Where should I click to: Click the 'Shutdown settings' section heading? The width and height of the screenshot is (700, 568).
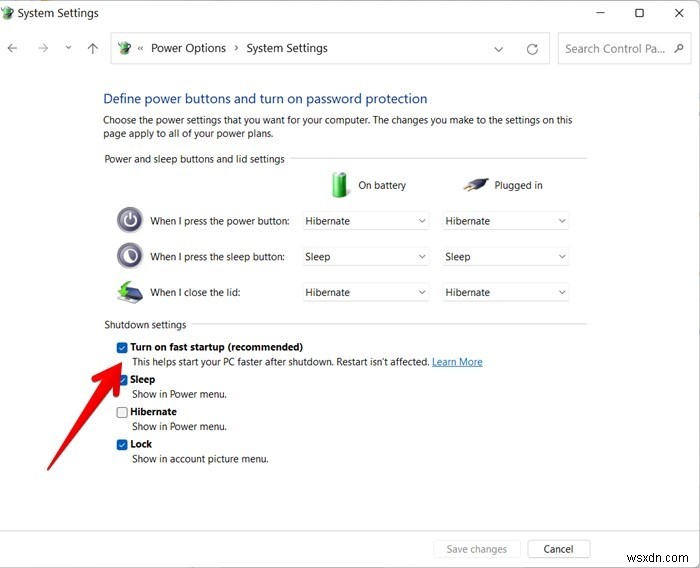coord(145,325)
